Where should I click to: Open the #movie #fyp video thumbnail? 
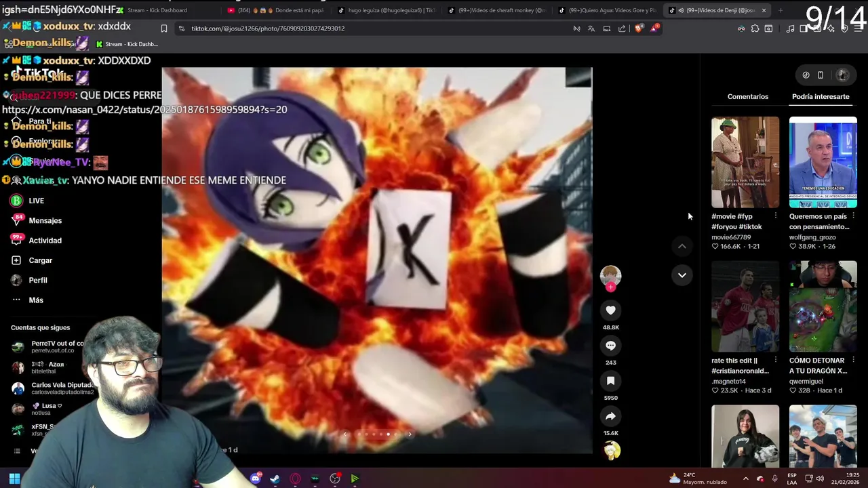[x=745, y=162]
